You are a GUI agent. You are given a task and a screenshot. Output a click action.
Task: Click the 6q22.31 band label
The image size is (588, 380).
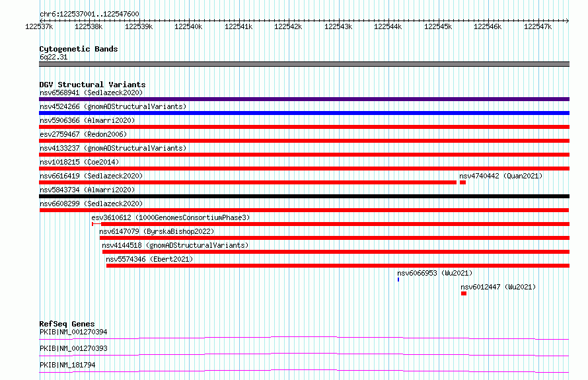pos(54,57)
